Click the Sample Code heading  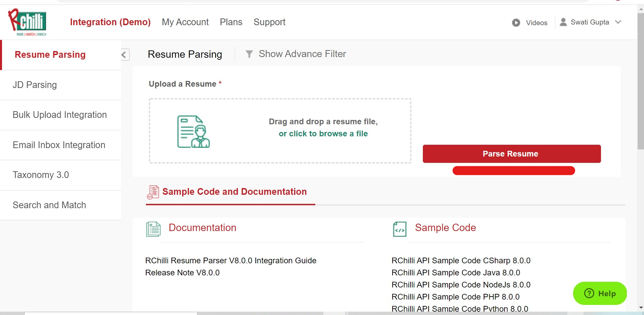(445, 228)
